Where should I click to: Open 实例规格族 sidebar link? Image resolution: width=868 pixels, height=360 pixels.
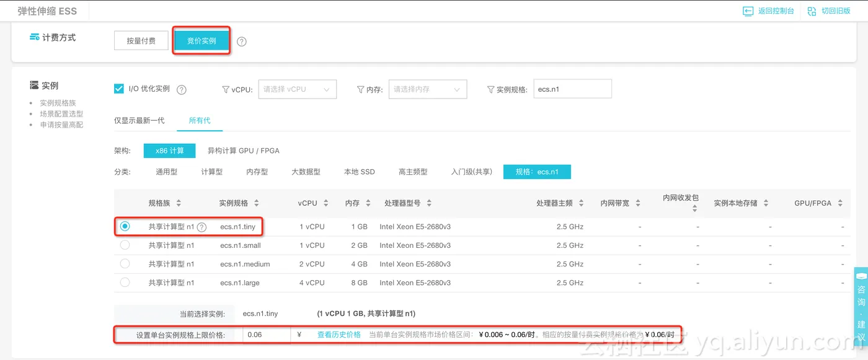coord(58,103)
